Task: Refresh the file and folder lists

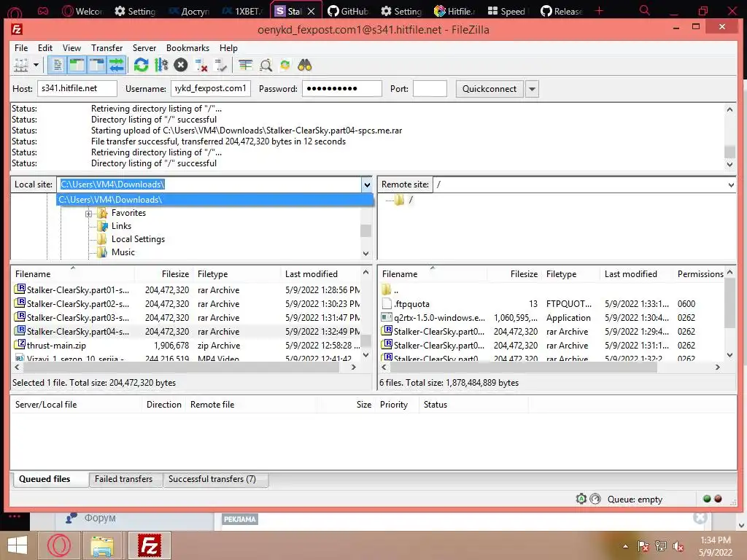Action: (x=141, y=65)
